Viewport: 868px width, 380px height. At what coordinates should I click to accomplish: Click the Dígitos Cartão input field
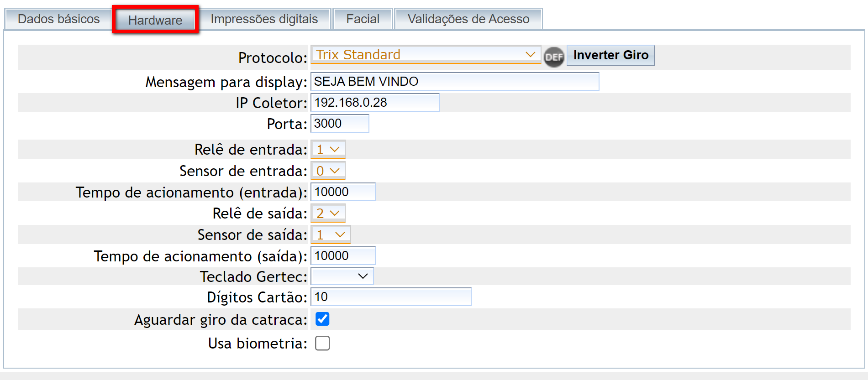click(390, 297)
